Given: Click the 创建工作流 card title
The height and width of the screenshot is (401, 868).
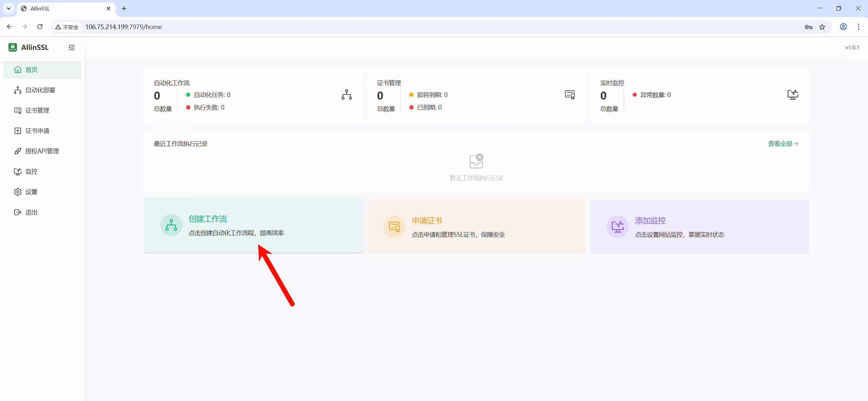Looking at the screenshot, I should pos(208,219).
